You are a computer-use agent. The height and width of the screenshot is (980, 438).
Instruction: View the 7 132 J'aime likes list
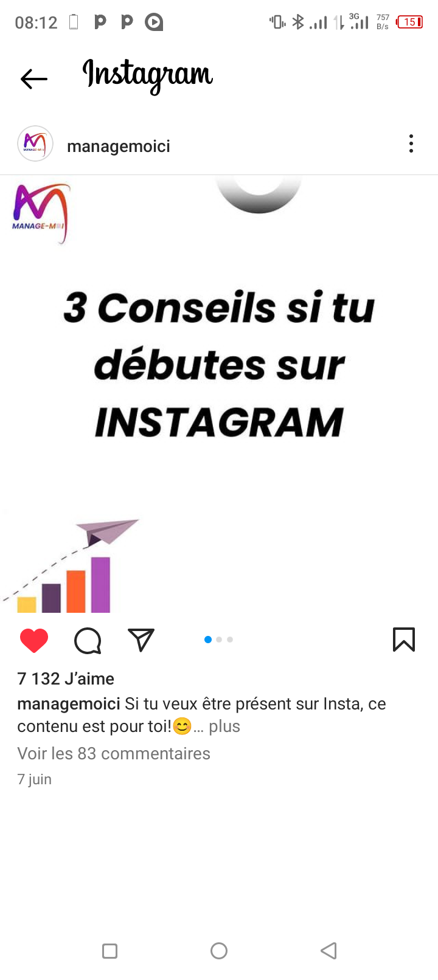(x=66, y=678)
